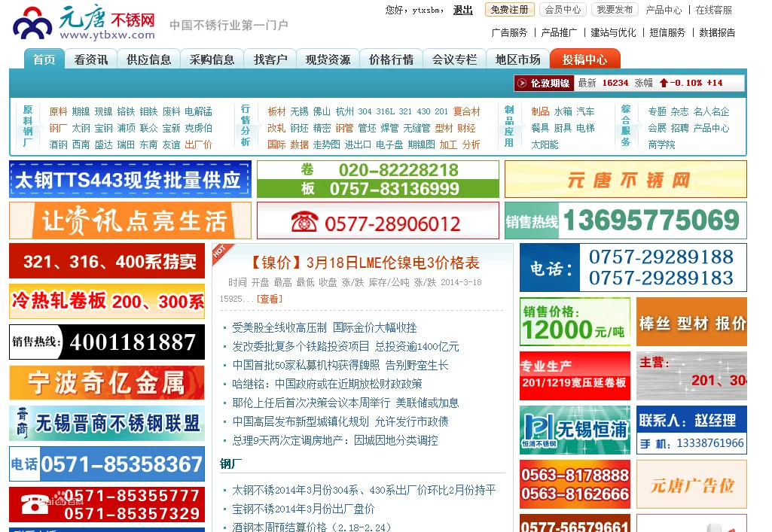Open the 地区市场 tab
Image resolution: width=772 pixels, height=532 pixels.
pos(517,59)
